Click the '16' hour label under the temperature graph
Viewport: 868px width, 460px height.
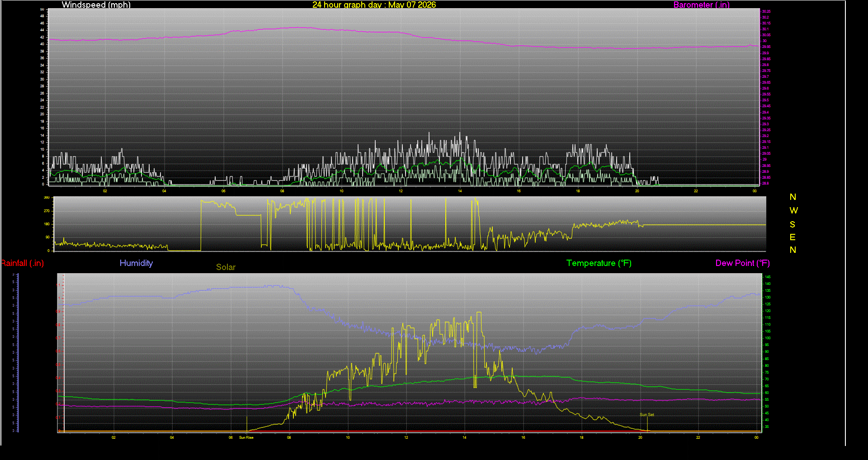click(523, 437)
